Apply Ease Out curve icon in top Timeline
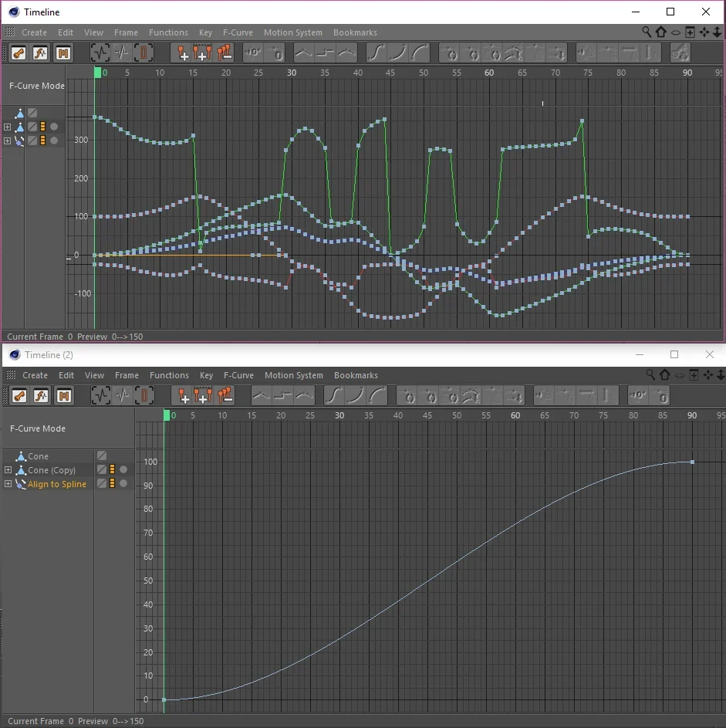The width and height of the screenshot is (726, 728). 420,53
